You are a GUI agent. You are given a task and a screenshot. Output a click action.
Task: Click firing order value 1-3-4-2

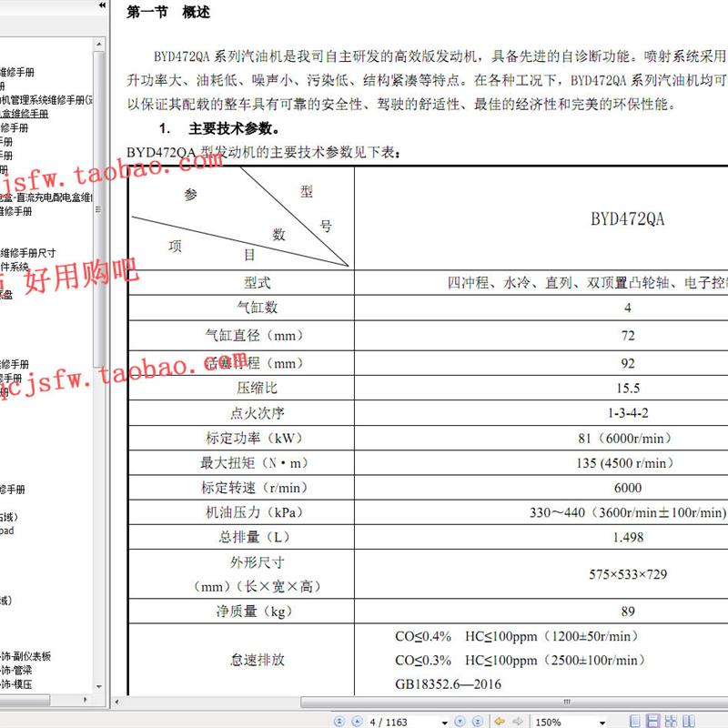click(x=628, y=413)
